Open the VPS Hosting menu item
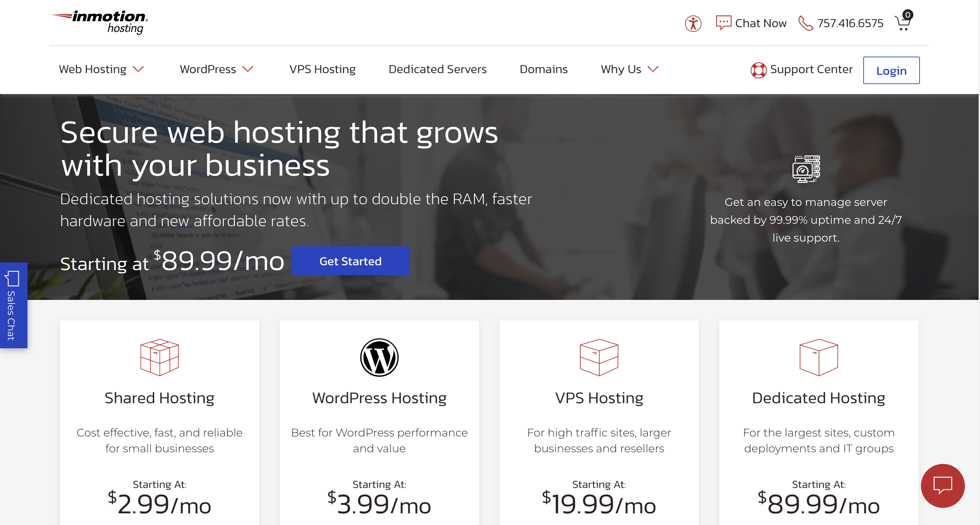 click(322, 69)
